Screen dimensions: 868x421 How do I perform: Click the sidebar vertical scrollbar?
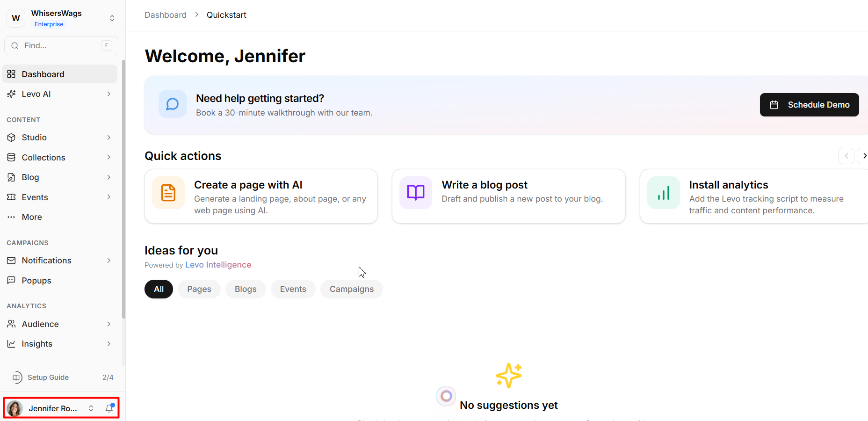click(x=123, y=187)
